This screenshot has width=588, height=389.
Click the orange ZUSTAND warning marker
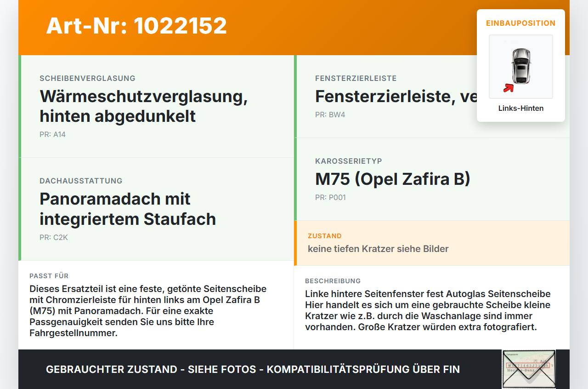(296, 243)
